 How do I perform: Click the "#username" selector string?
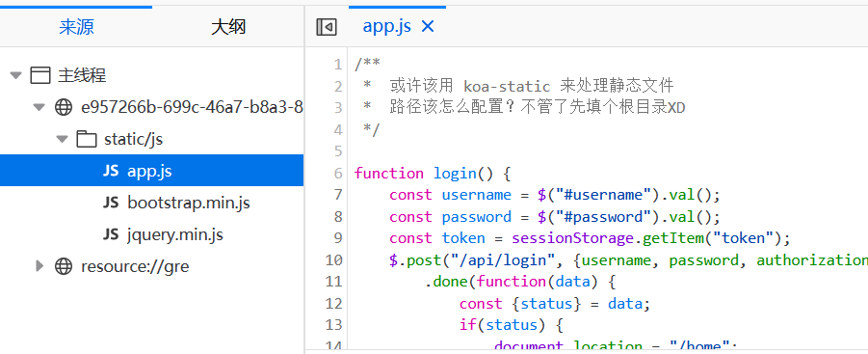603,195
